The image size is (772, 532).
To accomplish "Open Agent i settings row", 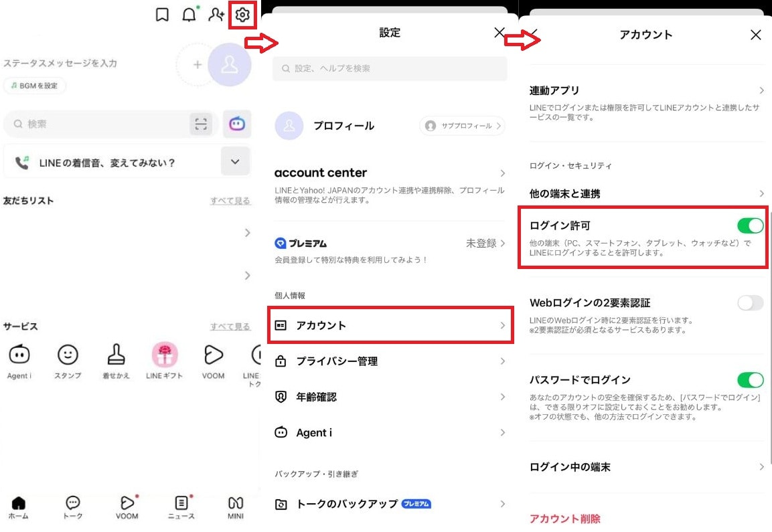I will [390, 432].
